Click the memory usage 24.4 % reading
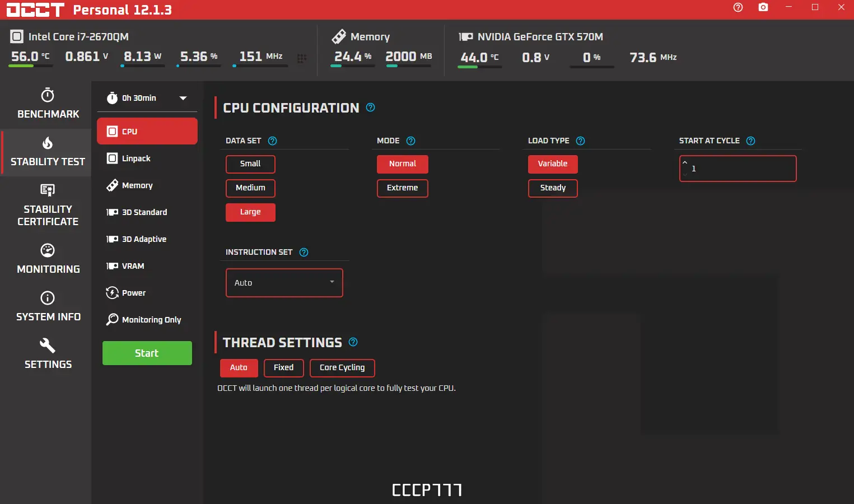Screen dimensions: 854x504 pyautogui.click(x=353, y=57)
